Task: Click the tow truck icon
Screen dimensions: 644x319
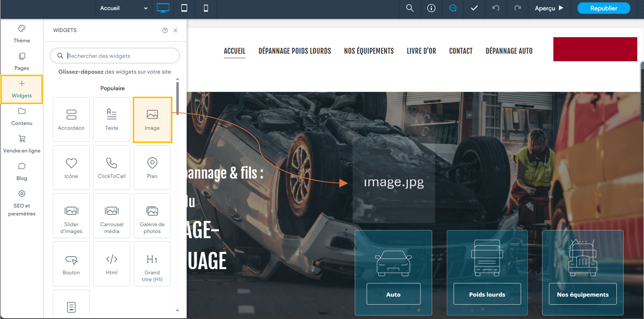Action: [x=583, y=258]
